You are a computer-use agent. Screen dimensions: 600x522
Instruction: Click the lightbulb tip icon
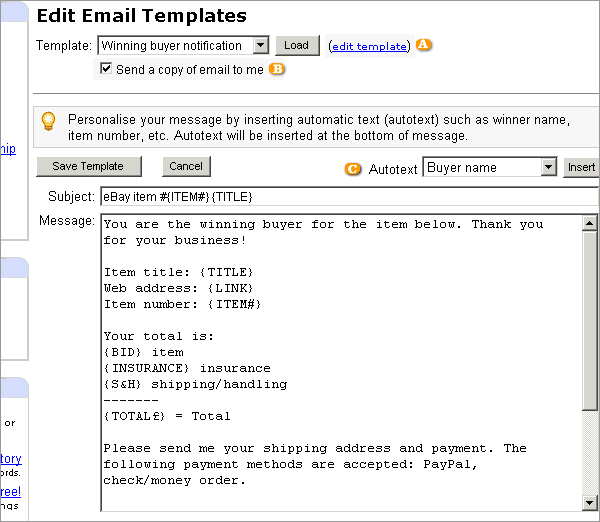pyautogui.click(x=48, y=121)
